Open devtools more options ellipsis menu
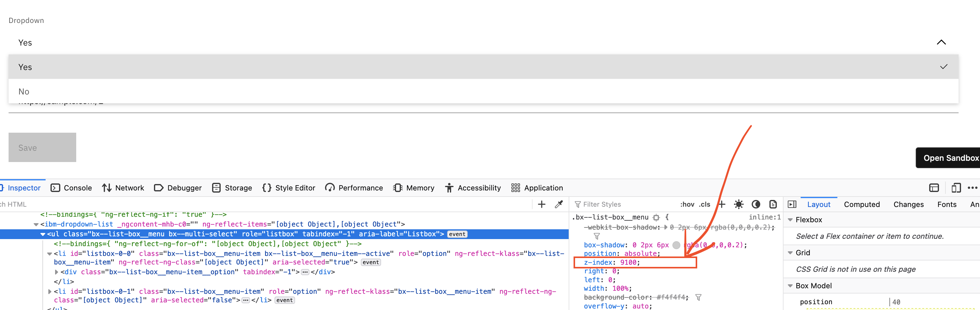 point(972,188)
